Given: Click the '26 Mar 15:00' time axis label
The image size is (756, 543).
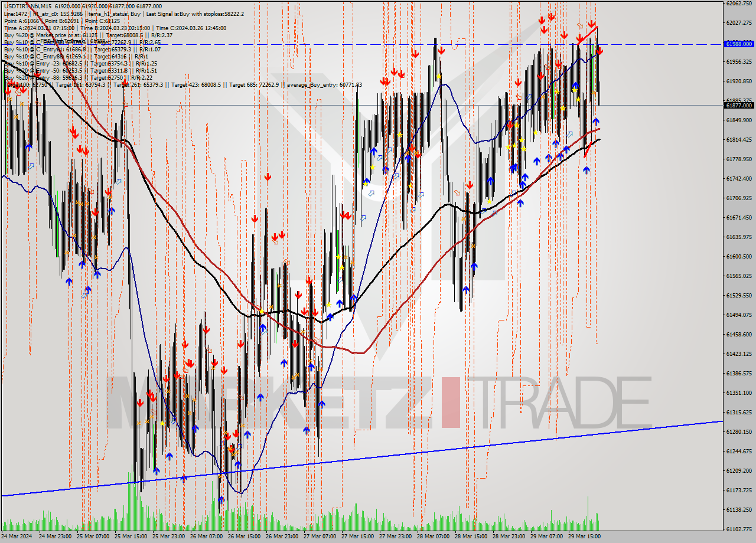Looking at the screenshot, I should (245, 537).
